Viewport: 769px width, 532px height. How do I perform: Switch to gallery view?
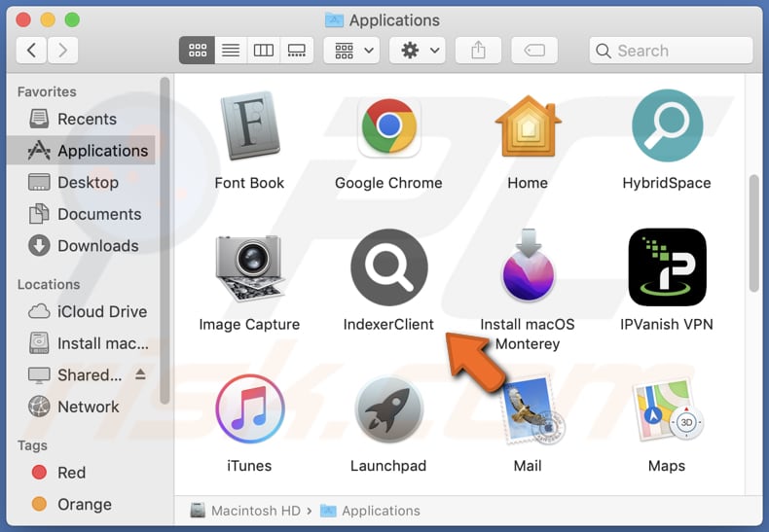click(297, 51)
